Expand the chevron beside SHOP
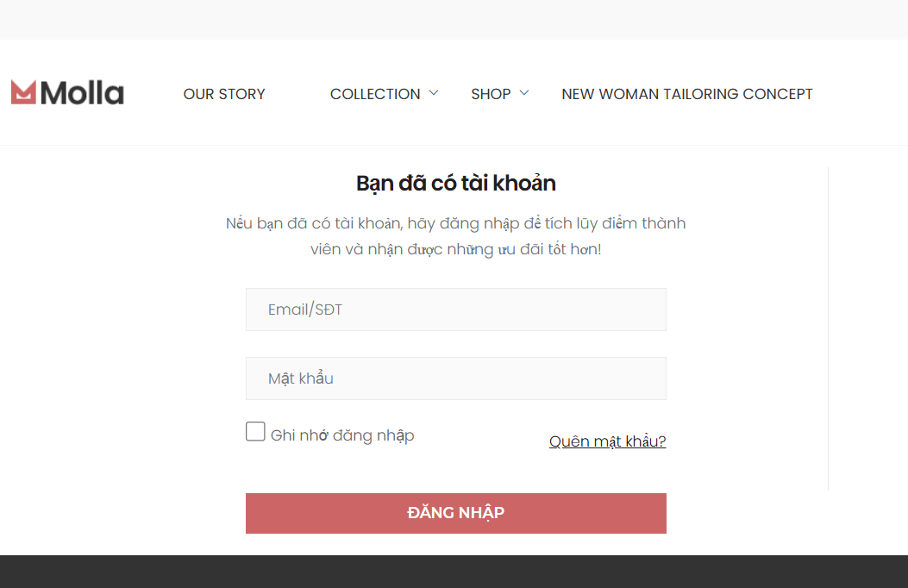 [524, 92]
